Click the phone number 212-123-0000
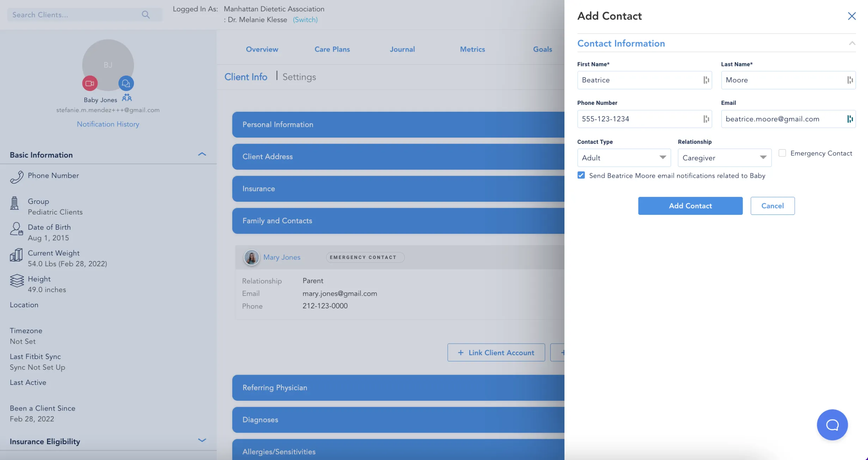This screenshot has height=460, width=868. point(325,306)
